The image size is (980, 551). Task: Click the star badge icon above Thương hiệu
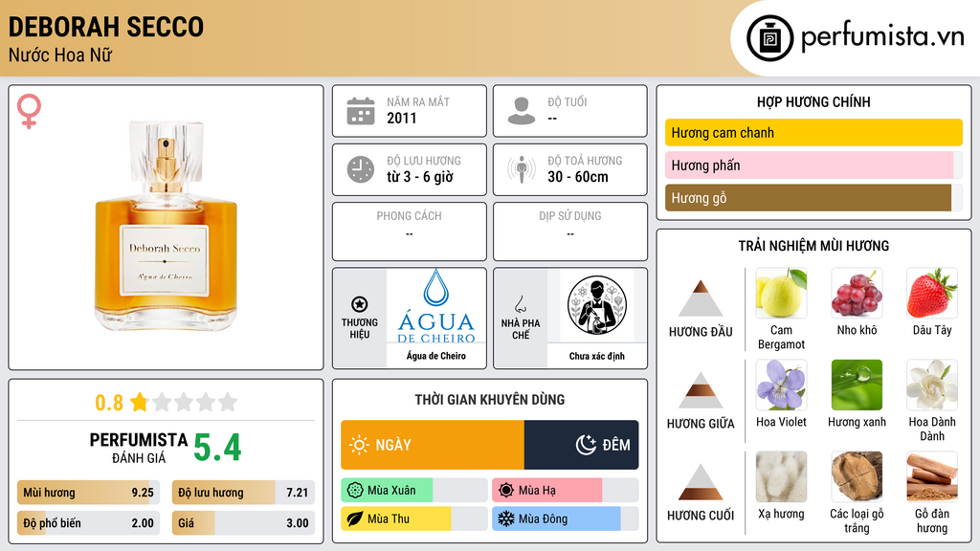[x=360, y=304]
